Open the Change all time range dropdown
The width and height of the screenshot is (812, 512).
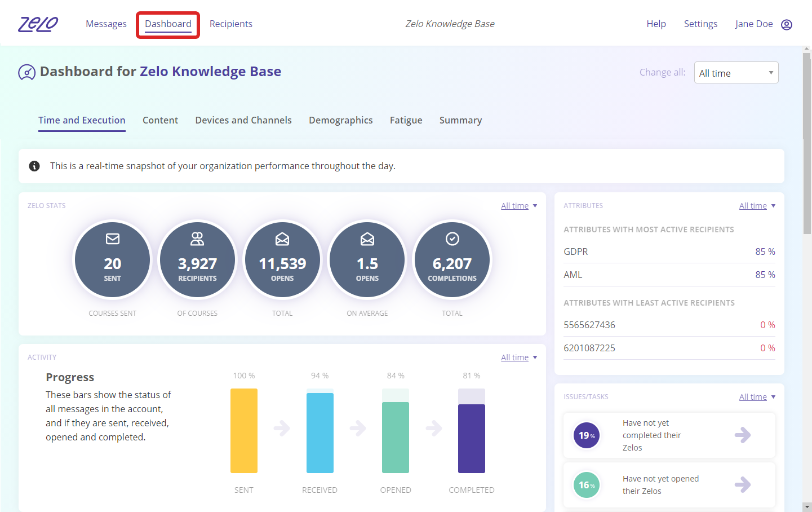point(736,73)
